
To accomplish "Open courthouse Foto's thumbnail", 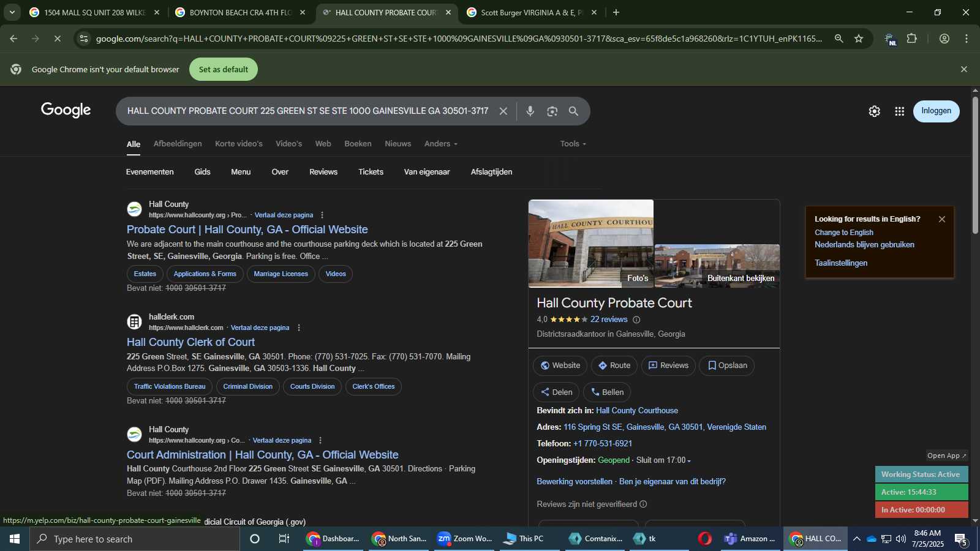I will pos(591,243).
